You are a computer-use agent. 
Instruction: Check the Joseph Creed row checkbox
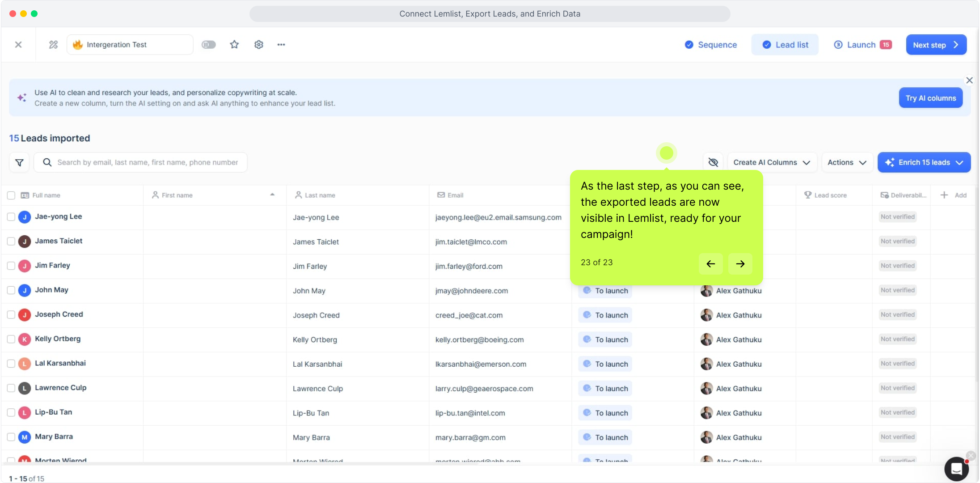11,315
